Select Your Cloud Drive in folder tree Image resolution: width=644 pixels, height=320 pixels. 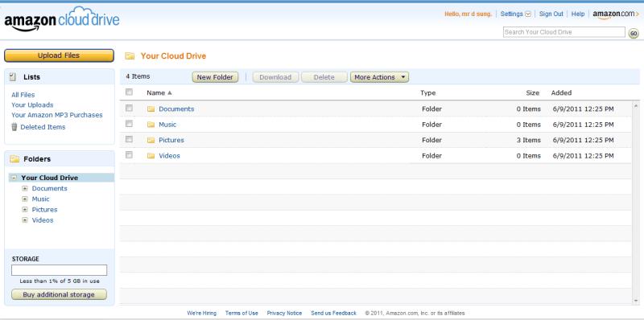50,178
